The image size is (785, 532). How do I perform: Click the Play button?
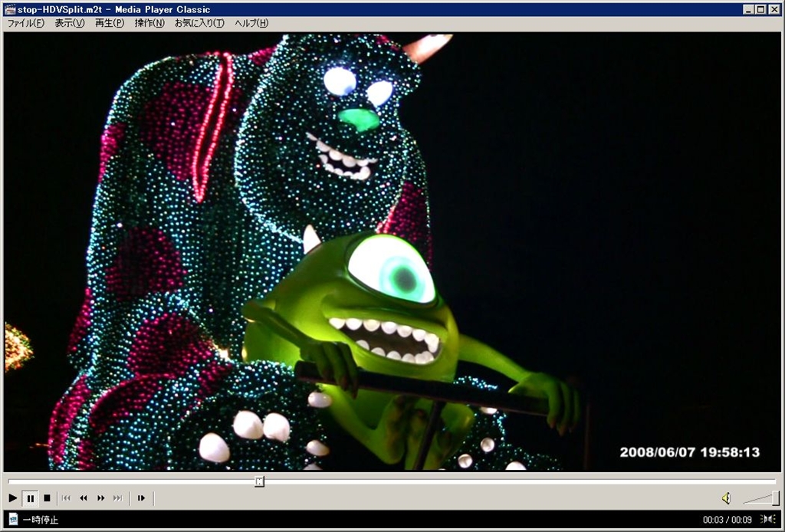(13, 498)
